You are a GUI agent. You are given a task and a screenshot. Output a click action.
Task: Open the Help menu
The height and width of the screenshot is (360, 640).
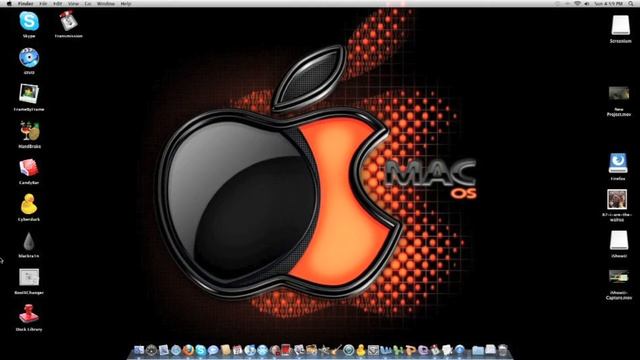[126, 4]
